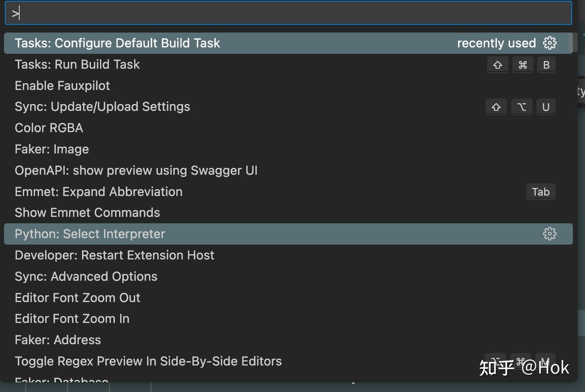Open Sync: Advanced Options
The width and height of the screenshot is (585, 392).
click(x=86, y=276)
